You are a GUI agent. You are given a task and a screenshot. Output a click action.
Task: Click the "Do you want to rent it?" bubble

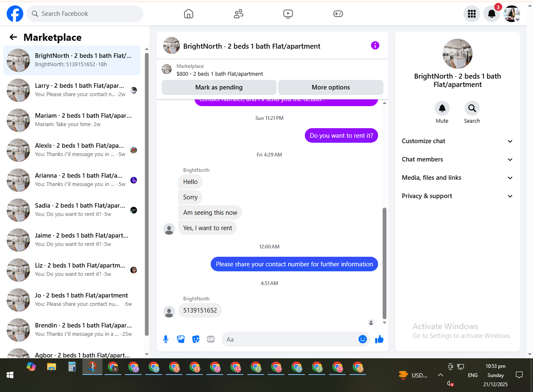tap(341, 136)
